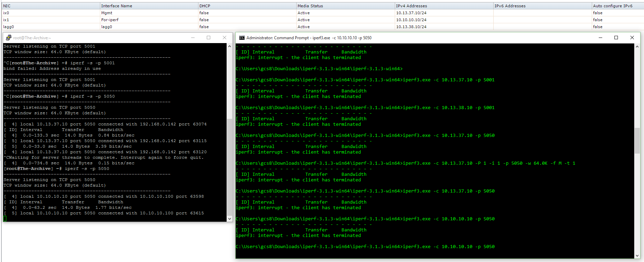Click the Command Prompt scrollbar thumb
The width and height of the screenshot is (644, 262).
(637, 141)
